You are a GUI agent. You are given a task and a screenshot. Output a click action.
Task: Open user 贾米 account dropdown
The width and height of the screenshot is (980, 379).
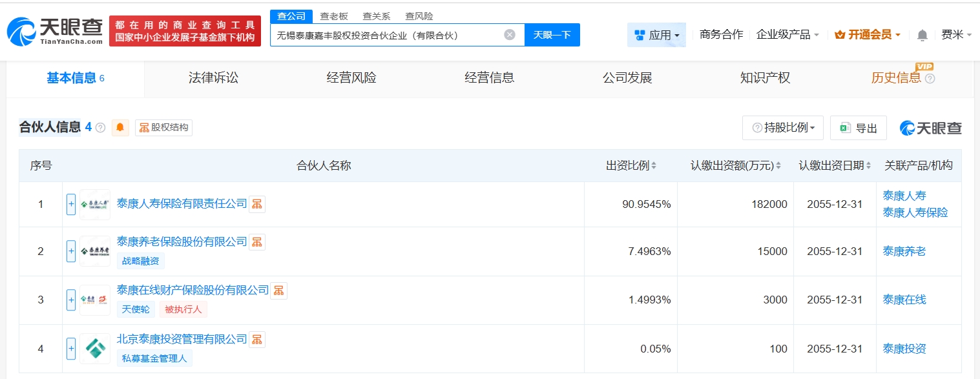(x=956, y=35)
